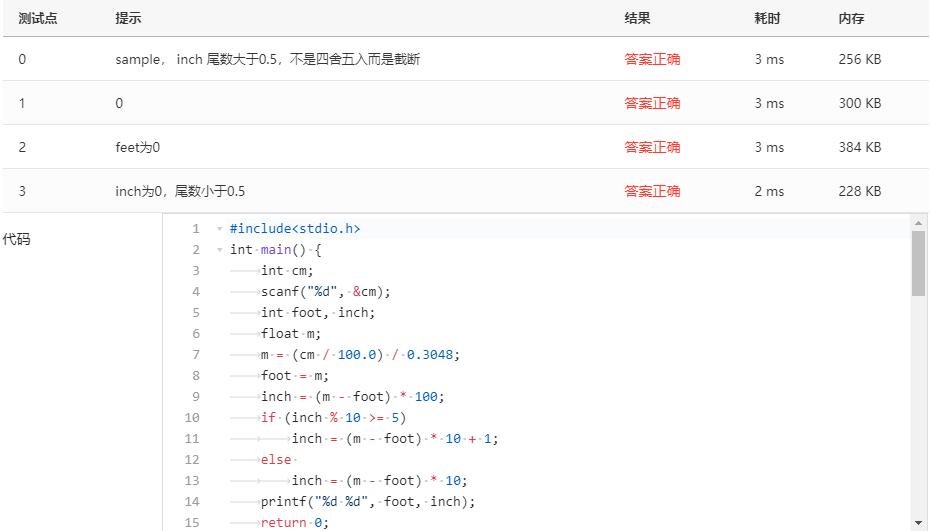Click the 'inch = (m - foot) * 100;' line
Viewport: 930px width, 531px height.
[352, 397]
